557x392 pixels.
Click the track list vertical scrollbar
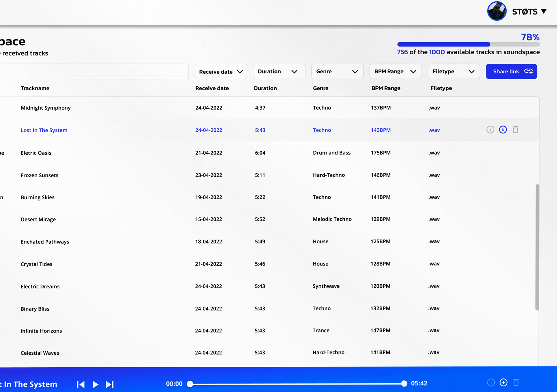[x=537, y=247]
